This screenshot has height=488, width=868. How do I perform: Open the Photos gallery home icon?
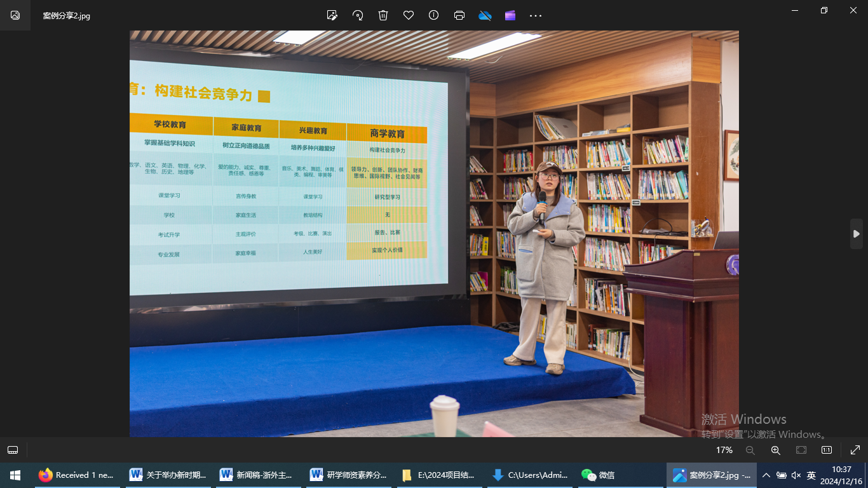(15, 15)
